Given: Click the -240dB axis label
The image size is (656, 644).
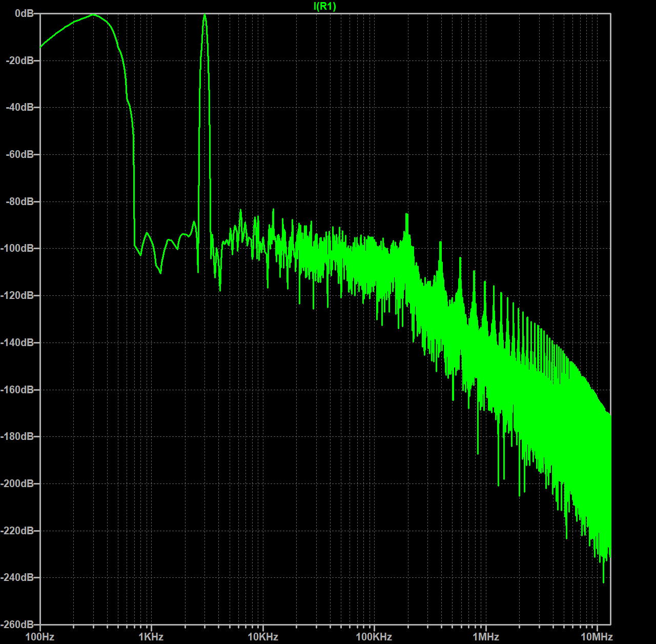Looking at the screenshot, I should [17, 577].
